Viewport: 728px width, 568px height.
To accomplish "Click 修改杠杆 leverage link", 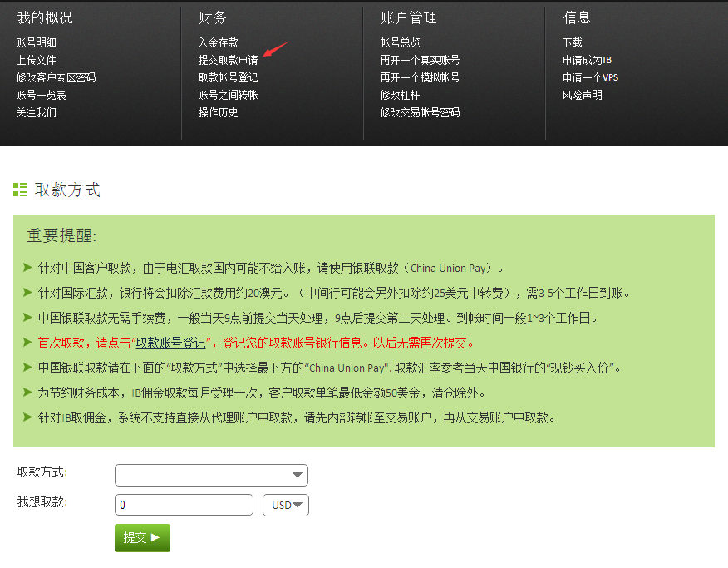I will tap(400, 95).
